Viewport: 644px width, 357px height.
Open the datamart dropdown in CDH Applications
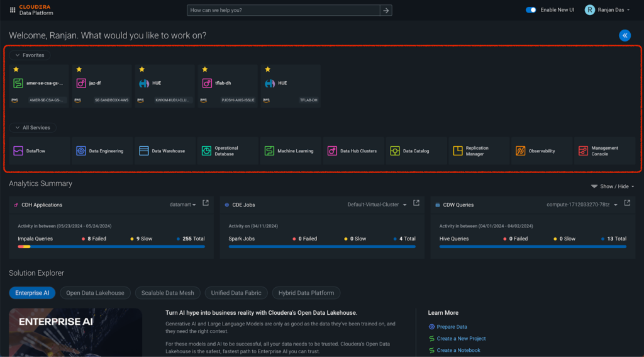click(183, 205)
